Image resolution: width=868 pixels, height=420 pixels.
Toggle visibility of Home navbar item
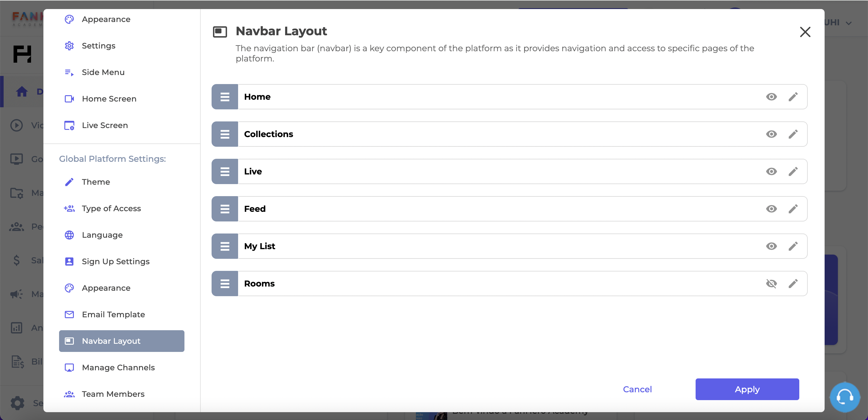(x=772, y=97)
